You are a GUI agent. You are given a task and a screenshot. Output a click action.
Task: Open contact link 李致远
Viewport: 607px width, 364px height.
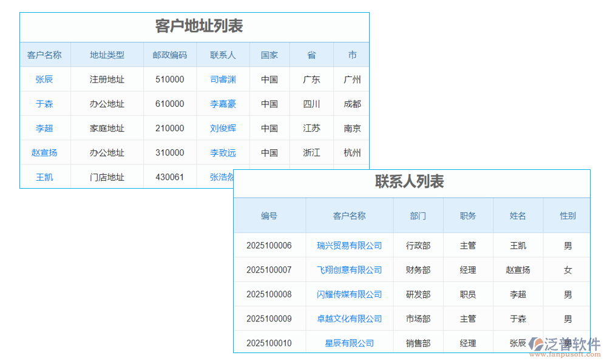coord(223,152)
